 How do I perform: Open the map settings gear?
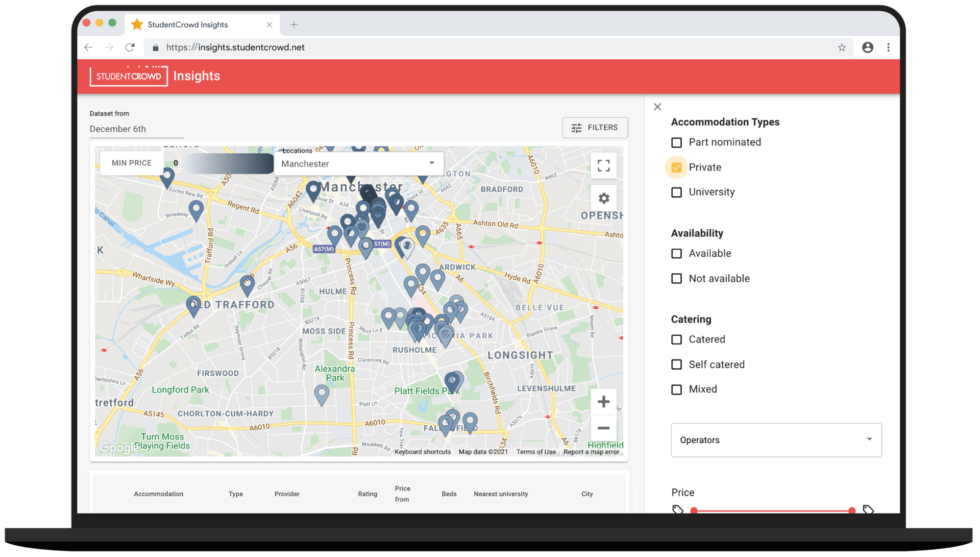604,198
